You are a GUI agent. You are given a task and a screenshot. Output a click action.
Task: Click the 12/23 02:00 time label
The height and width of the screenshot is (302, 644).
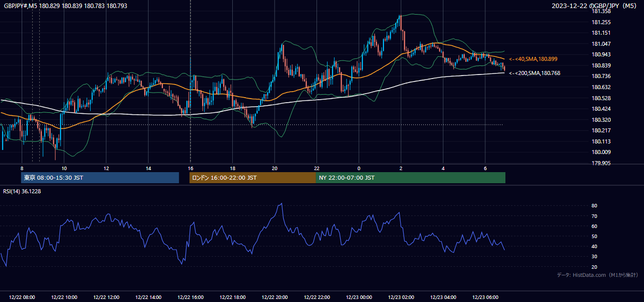[401, 297]
